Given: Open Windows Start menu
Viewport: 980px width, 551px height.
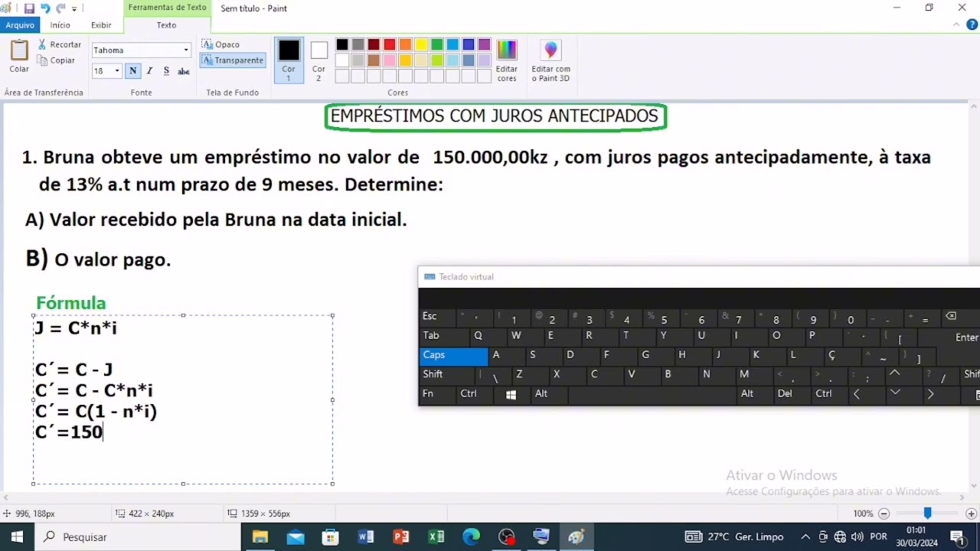Looking at the screenshot, I should pyautogui.click(x=17, y=537).
